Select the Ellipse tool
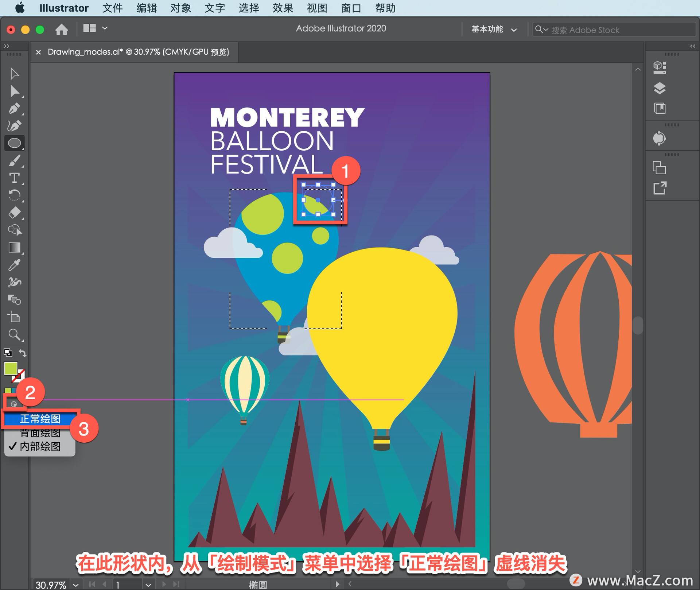This screenshot has width=700, height=590. coord(14,143)
